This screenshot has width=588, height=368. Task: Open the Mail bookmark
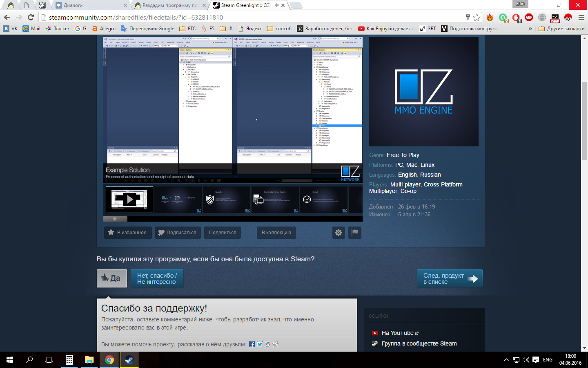point(31,29)
